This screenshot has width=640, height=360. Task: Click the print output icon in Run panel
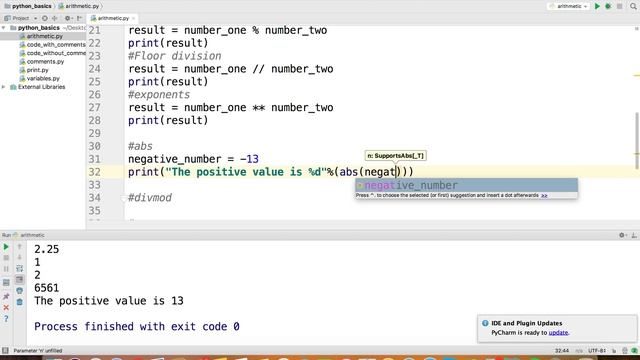(19, 291)
